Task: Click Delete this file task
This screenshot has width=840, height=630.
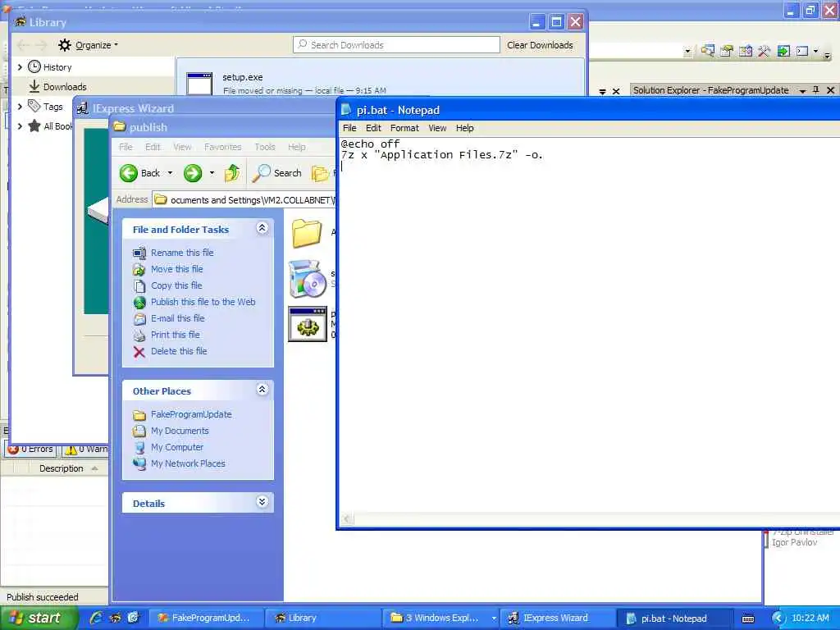Action: [x=179, y=351]
